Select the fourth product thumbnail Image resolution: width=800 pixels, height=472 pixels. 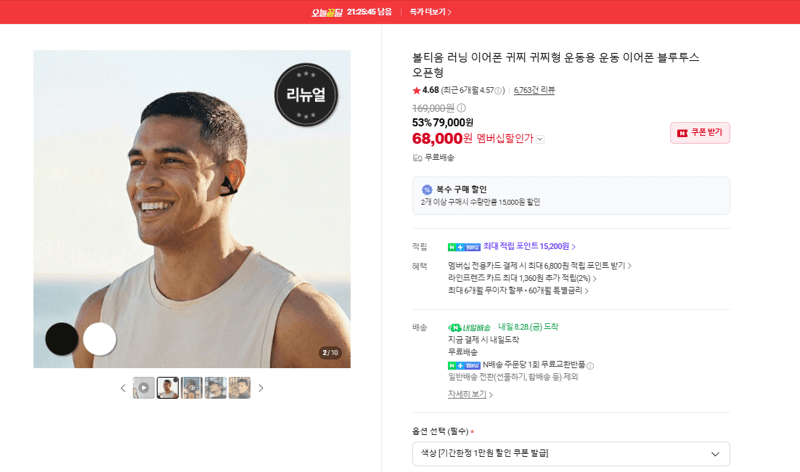coord(215,388)
